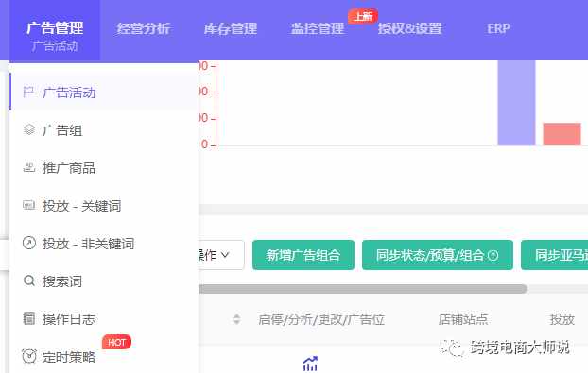The width and height of the screenshot is (588, 373).
Task: Click the keyword icon beside 投放 - 关键词
Action: click(29, 205)
